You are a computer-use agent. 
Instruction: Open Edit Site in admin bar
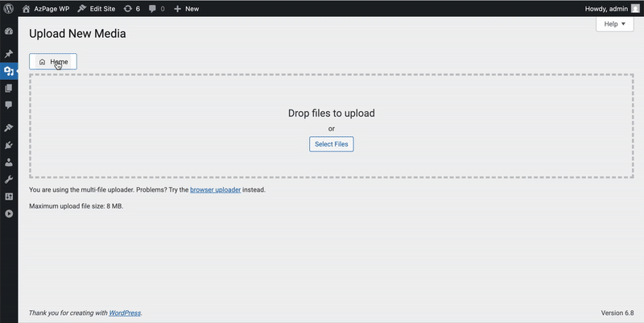click(x=97, y=9)
